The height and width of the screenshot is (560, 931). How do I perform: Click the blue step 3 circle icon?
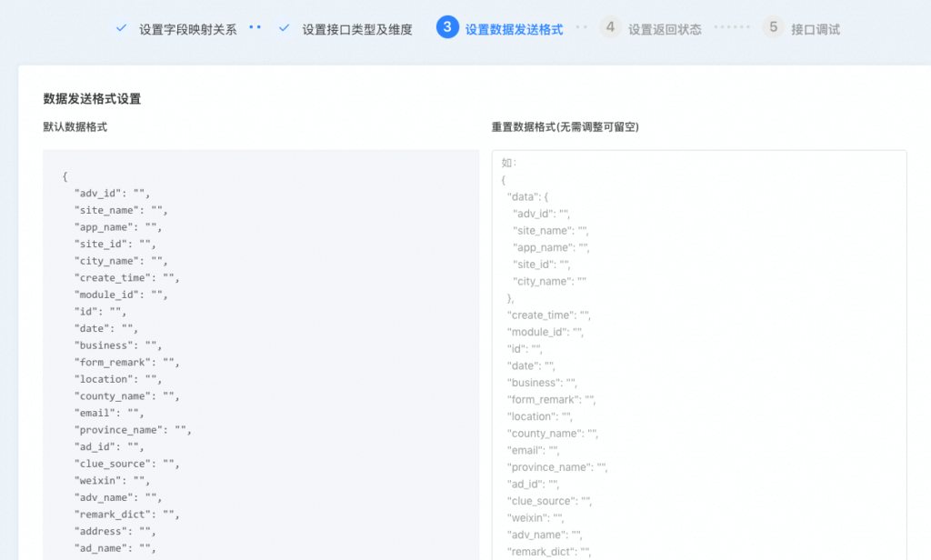click(x=446, y=27)
